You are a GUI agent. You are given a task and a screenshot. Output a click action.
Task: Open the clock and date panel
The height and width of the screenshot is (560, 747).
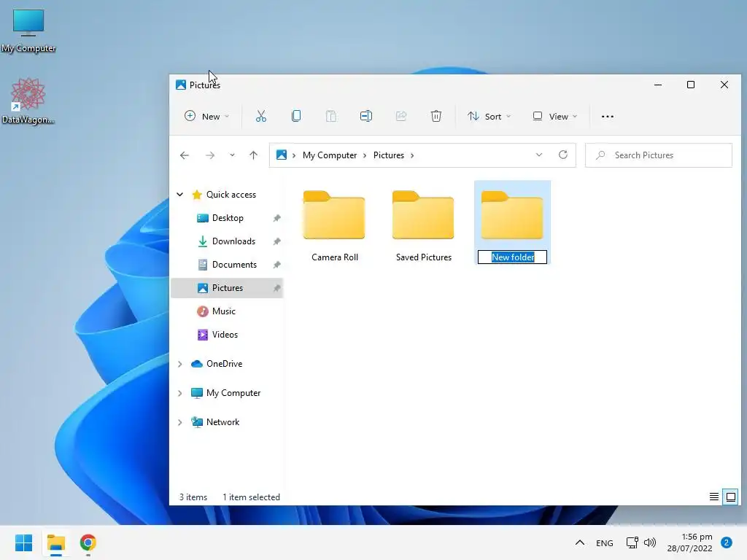pos(689,542)
